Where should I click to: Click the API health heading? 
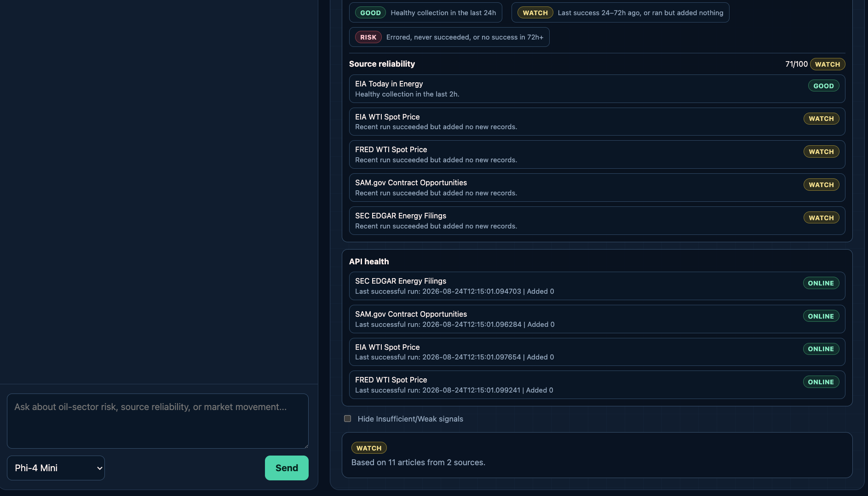point(369,262)
